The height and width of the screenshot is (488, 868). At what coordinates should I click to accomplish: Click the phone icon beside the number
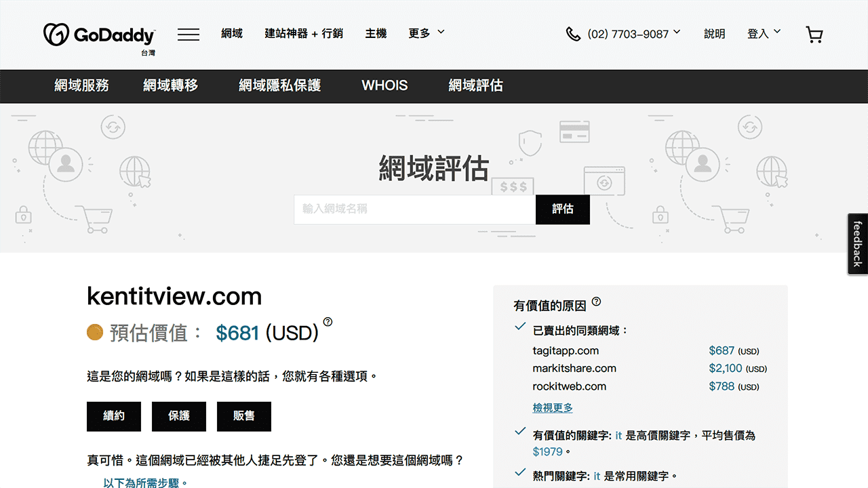[x=573, y=34]
